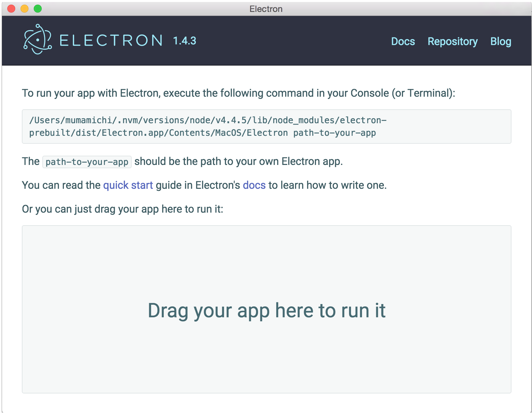This screenshot has width=532, height=414.
Task: Minimize window with the yellow button
Action: (24, 9)
